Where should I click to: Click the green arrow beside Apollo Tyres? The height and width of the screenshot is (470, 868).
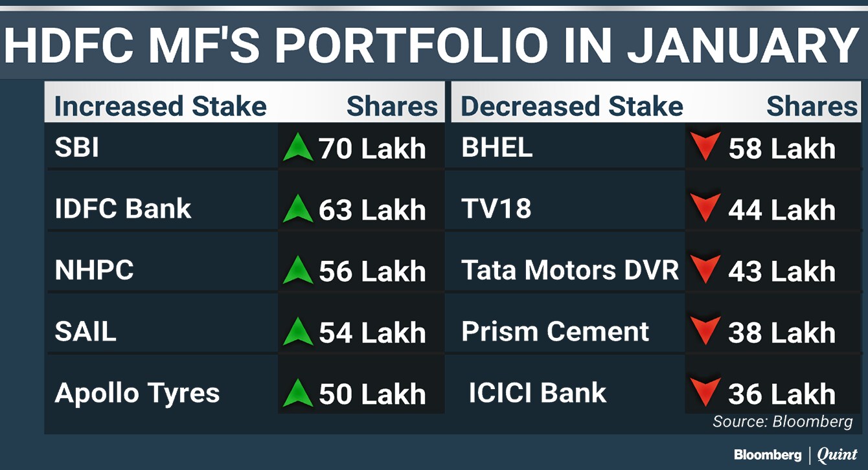(x=298, y=392)
